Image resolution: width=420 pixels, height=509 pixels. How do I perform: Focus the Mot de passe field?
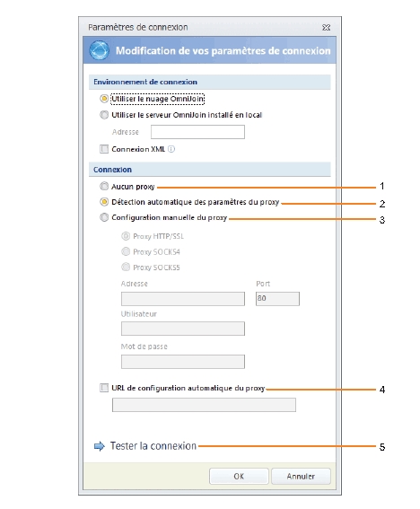click(183, 362)
